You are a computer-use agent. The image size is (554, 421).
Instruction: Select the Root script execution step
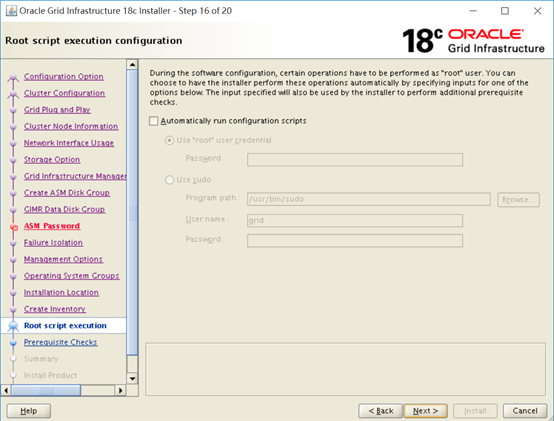[x=65, y=325]
